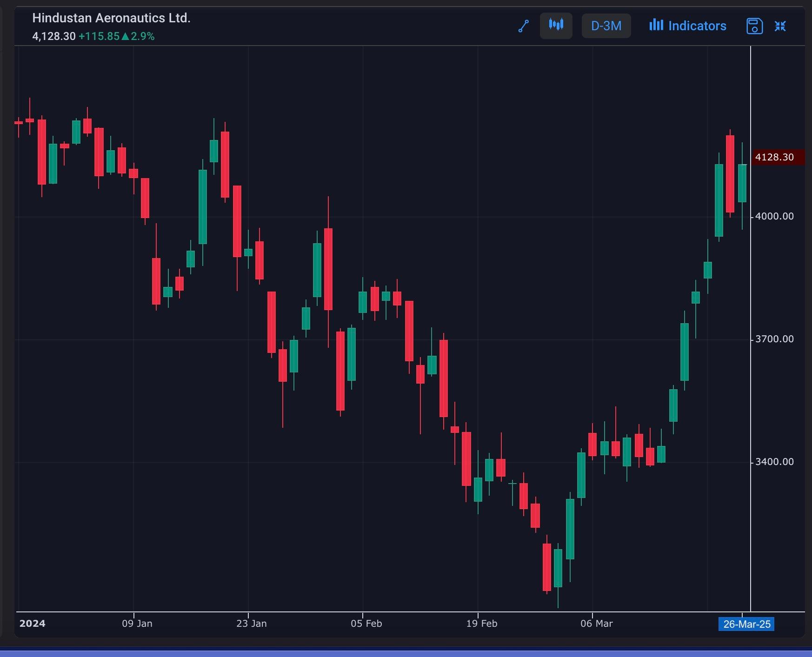Click the 3700.00 price axis label
Screen dimensions: 812x657
774,339
